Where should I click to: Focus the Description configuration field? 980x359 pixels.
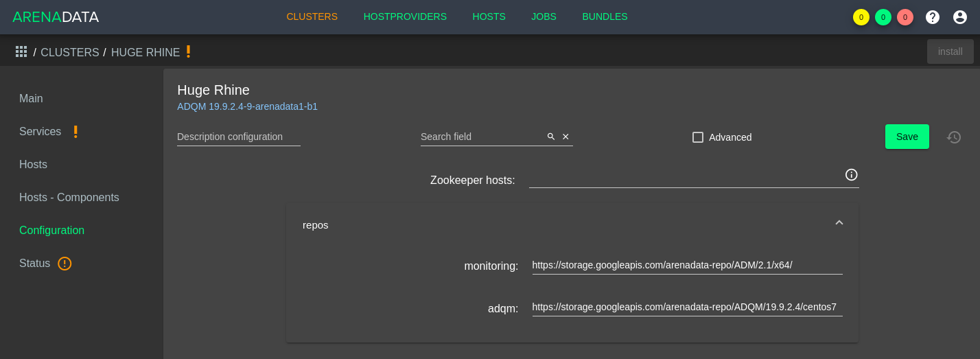tap(239, 137)
